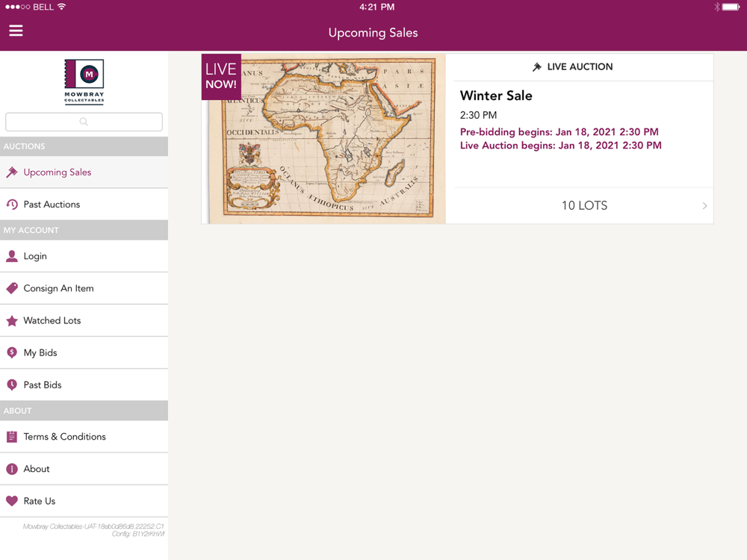This screenshot has width=747, height=560.
Task: Click the ABOUT section header
Action: coord(84,411)
